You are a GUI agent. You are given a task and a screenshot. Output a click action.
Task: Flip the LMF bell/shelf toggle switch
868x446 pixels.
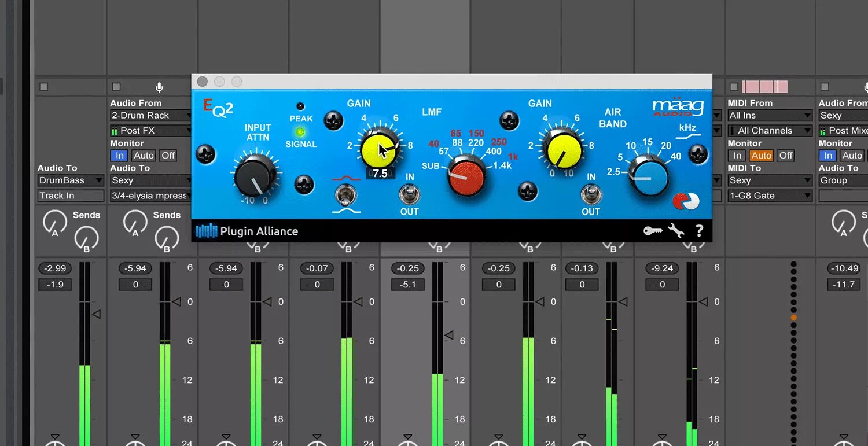345,195
